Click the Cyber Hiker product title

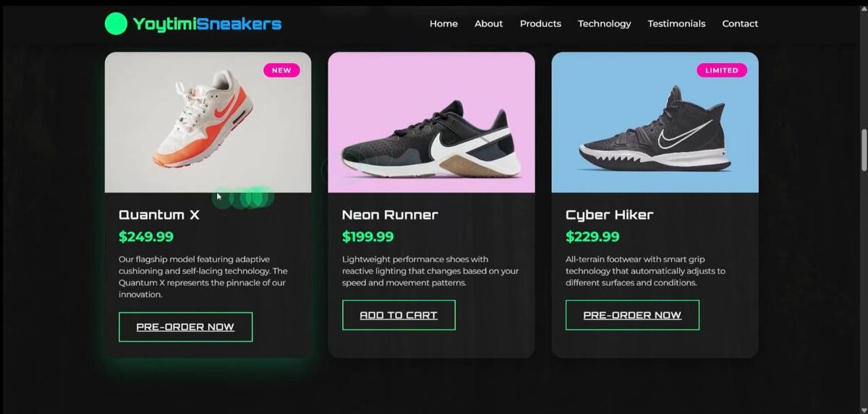coord(609,215)
